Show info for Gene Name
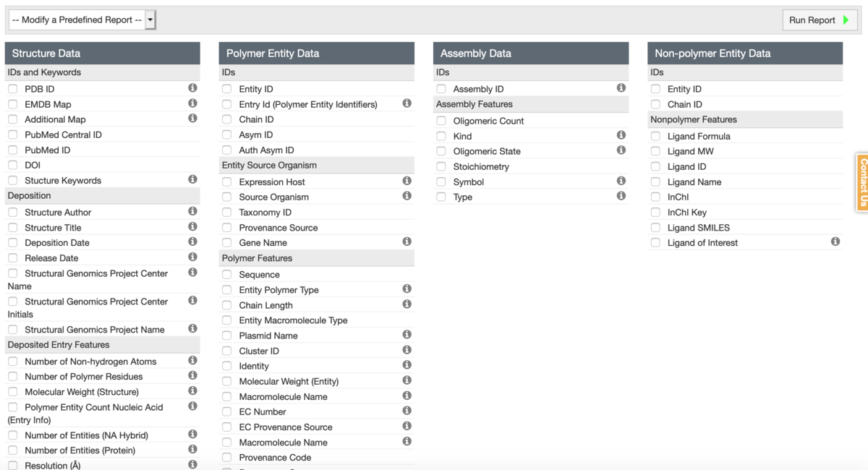Viewport: 868px width, 470px height. click(x=407, y=242)
